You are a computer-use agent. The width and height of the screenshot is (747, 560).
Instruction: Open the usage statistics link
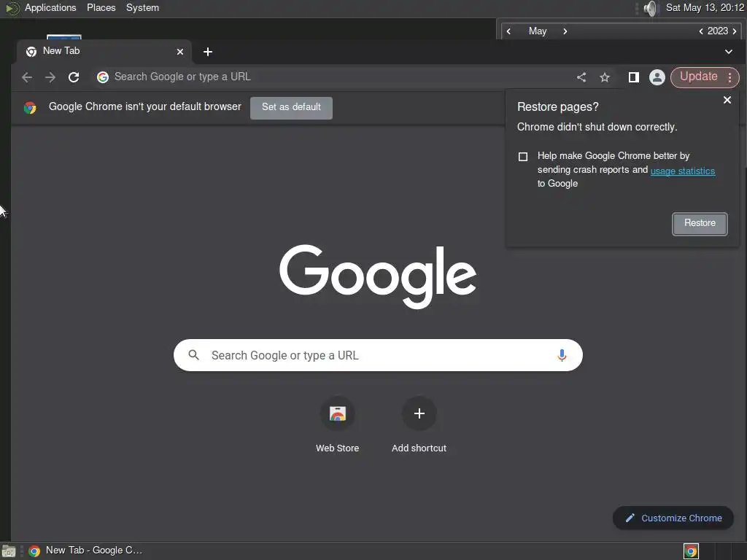(x=683, y=171)
